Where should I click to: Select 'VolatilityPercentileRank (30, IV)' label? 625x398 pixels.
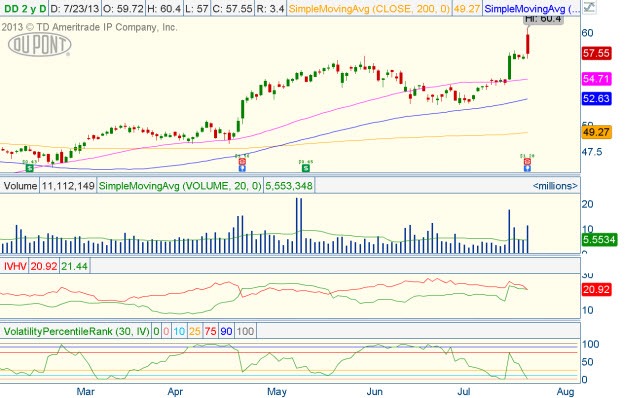pos(77,331)
